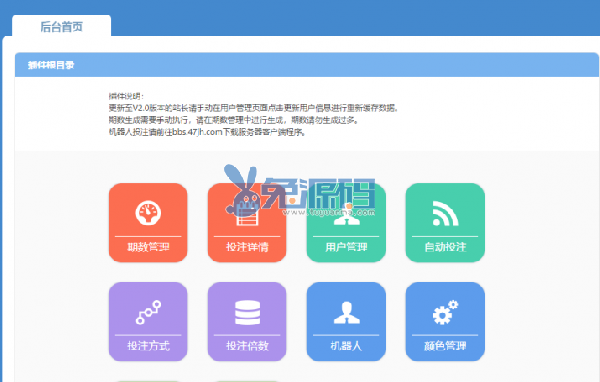Click the 颜色管理 gears icon
Viewport: 600px width, 382px height.
coord(445,312)
